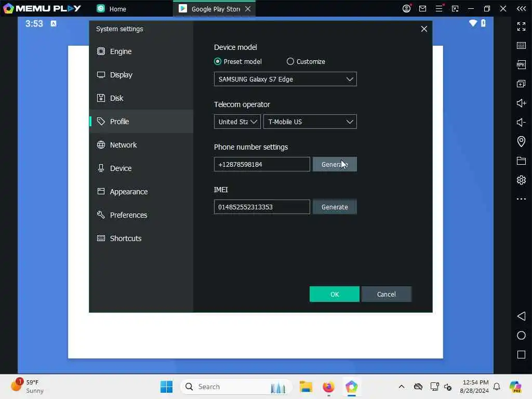Image resolution: width=532 pixels, height=399 pixels.
Task: Open the MEmu mail messages icon
Action: coord(423,8)
